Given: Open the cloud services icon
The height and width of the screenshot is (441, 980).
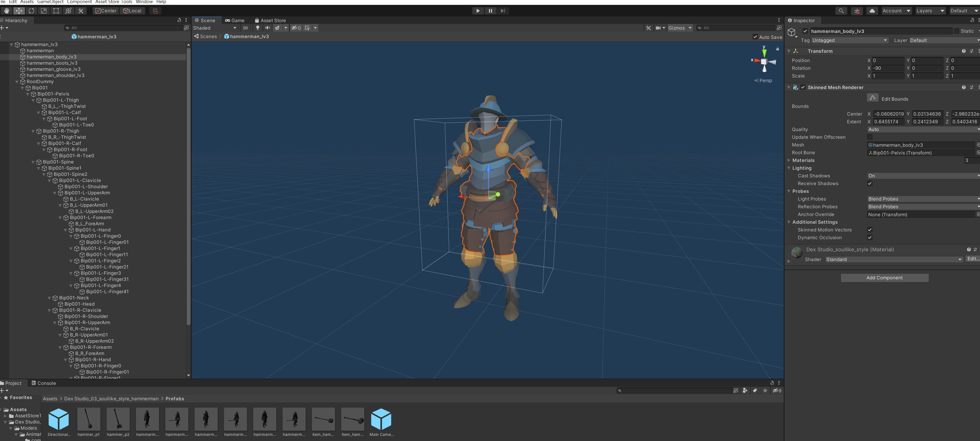Looking at the screenshot, I should click(872, 11).
